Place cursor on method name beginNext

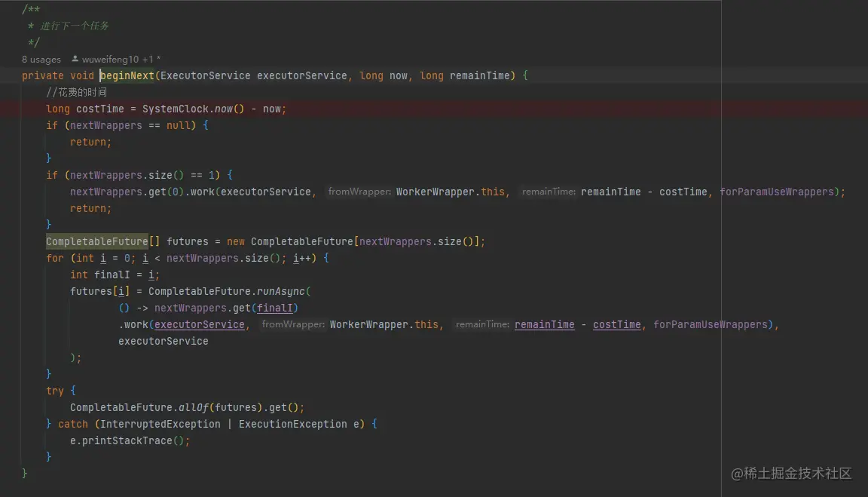pos(127,76)
